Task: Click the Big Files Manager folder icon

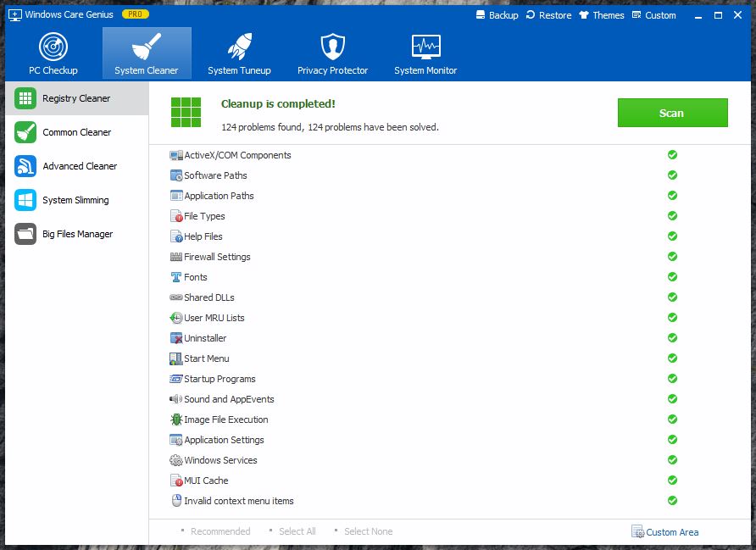Action: (25, 234)
